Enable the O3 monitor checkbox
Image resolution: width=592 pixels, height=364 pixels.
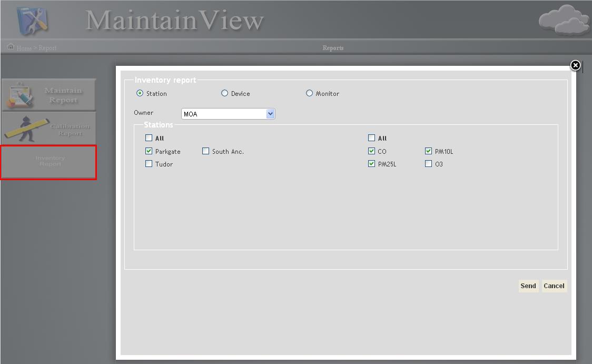click(x=428, y=164)
